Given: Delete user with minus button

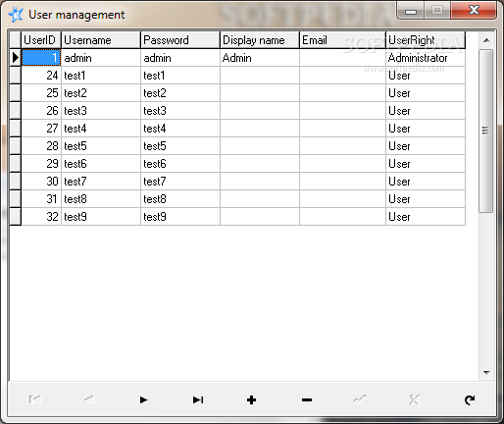Looking at the screenshot, I should [x=306, y=399].
